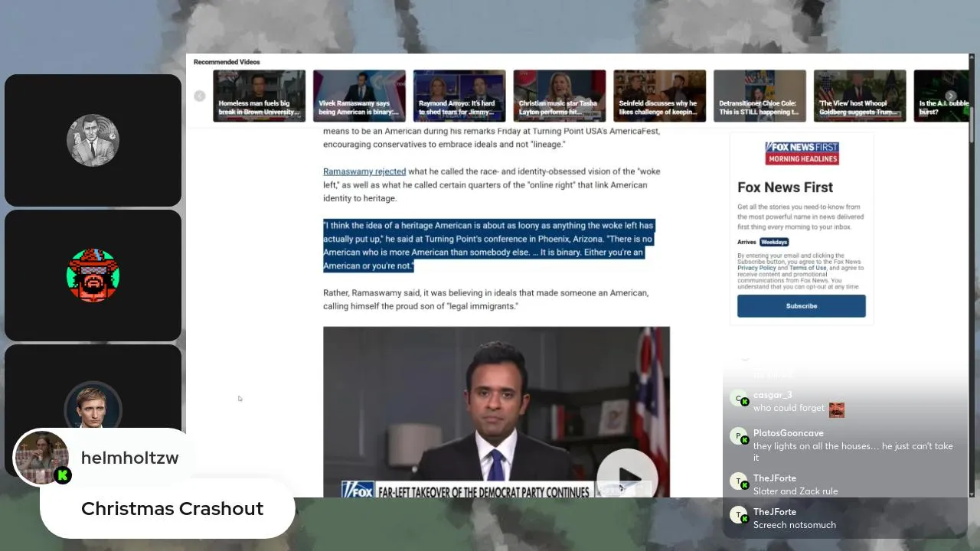This screenshot has height=551, width=980.
Task: Click the first participant avatar in the left panel
Action: pos(93,140)
